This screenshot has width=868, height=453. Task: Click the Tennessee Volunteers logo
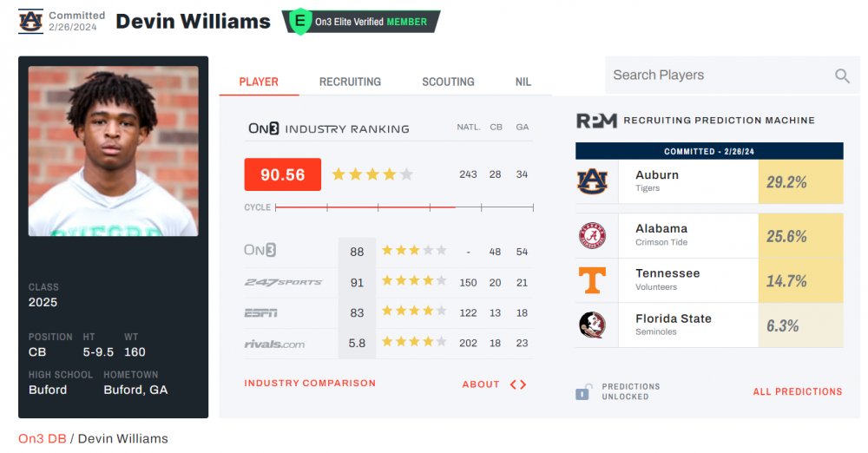593,280
